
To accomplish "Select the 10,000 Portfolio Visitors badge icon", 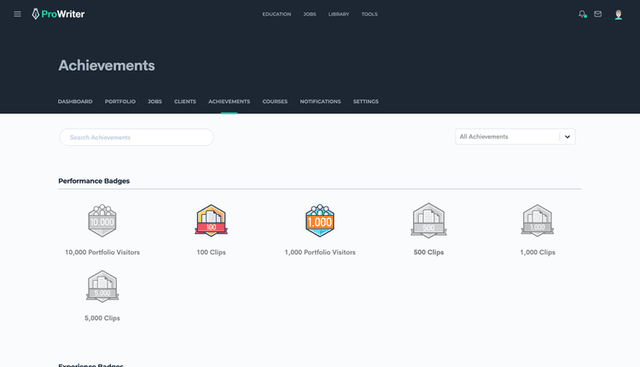I will tap(102, 220).
